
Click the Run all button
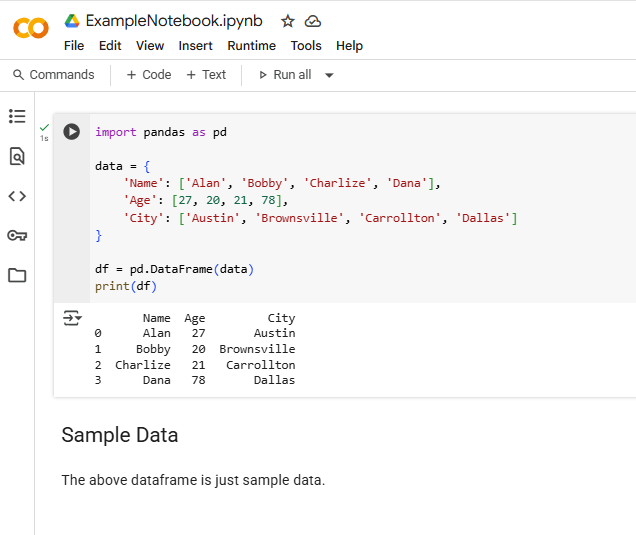coord(285,75)
